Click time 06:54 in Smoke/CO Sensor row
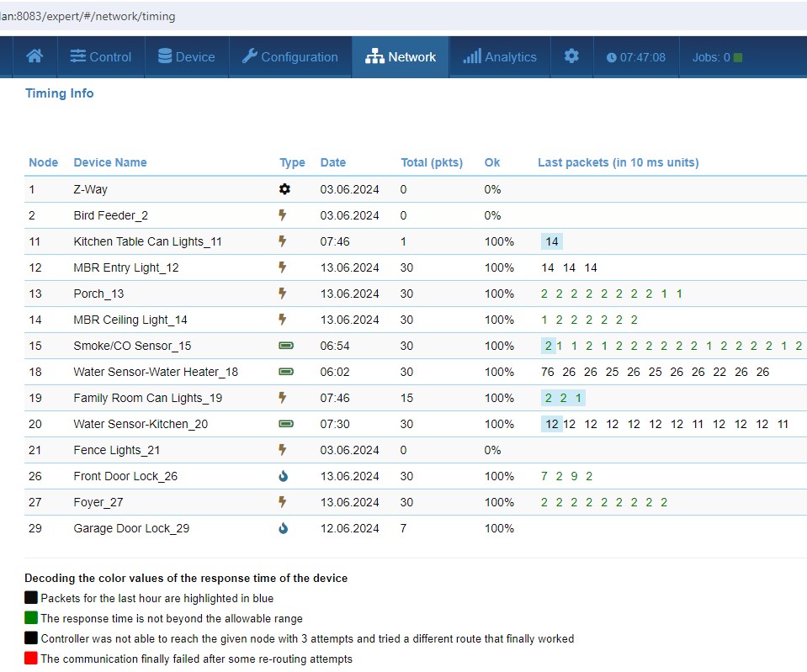This screenshot has width=807, height=672. 335,346
